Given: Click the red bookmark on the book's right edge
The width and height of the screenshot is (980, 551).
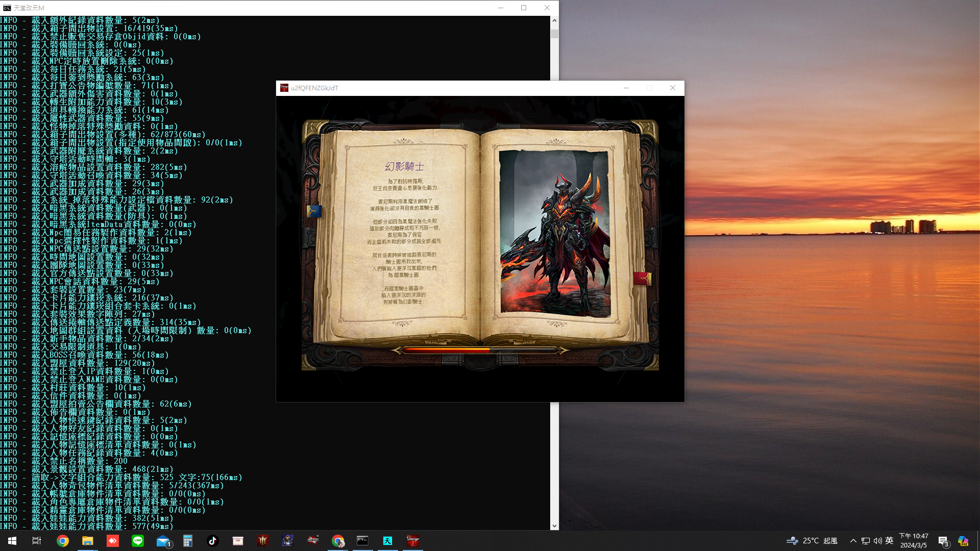Looking at the screenshot, I should click(642, 279).
